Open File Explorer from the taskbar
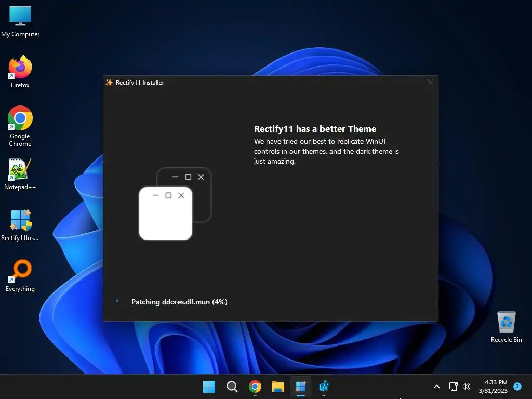Image resolution: width=532 pixels, height=399 pixels. point(278,387)
